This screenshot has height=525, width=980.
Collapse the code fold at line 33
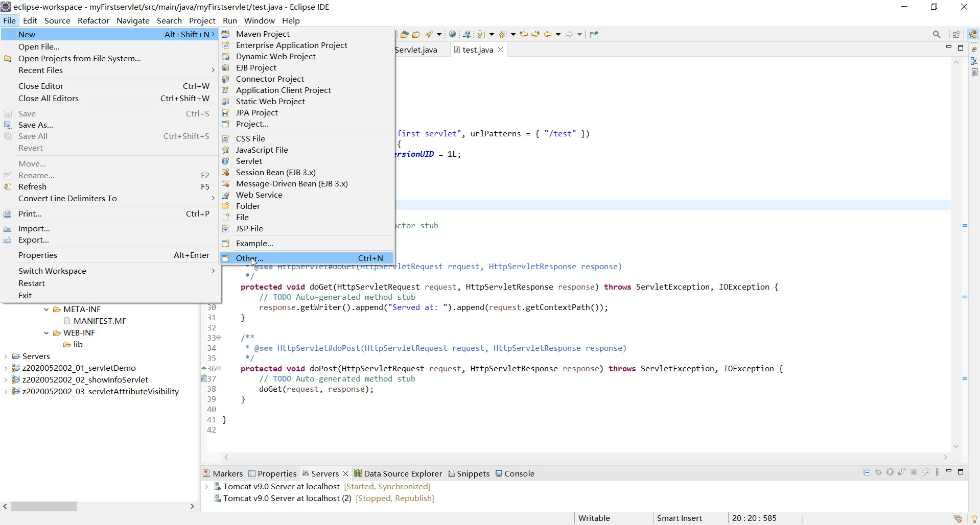219,338
